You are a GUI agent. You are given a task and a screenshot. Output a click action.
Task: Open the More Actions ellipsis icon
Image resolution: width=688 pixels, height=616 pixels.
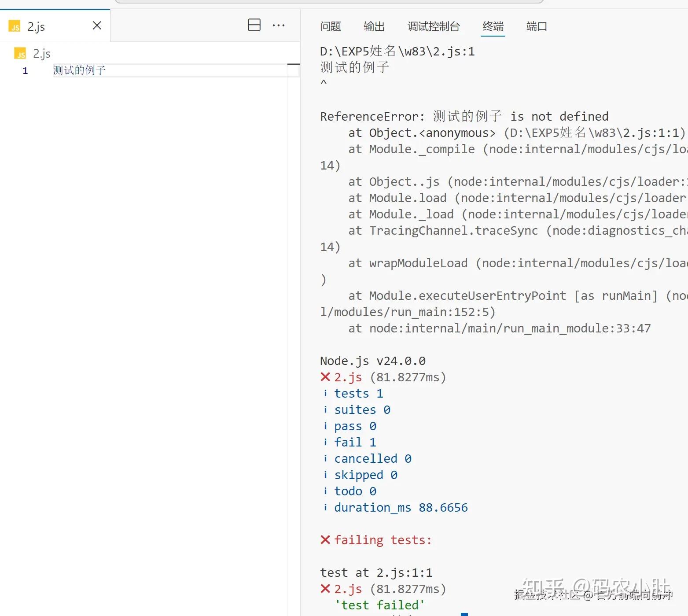[279, 25]
